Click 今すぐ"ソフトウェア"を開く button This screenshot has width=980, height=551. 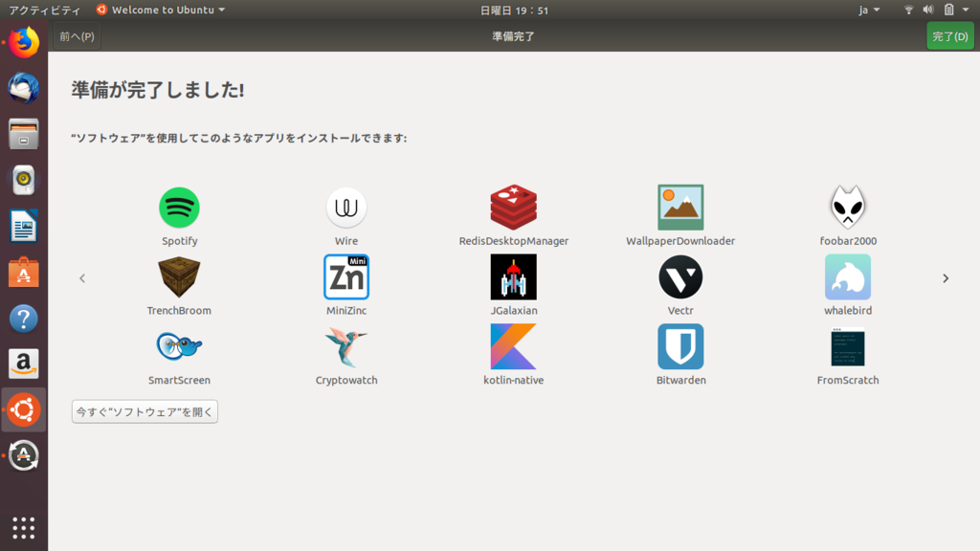pos(145,411)
